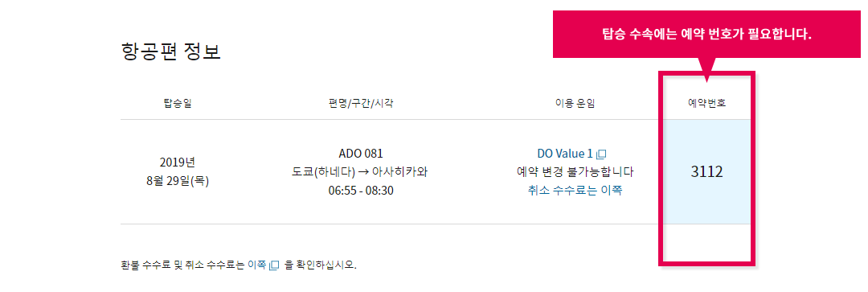Click the 탑승일 column header

pos(177,103)
